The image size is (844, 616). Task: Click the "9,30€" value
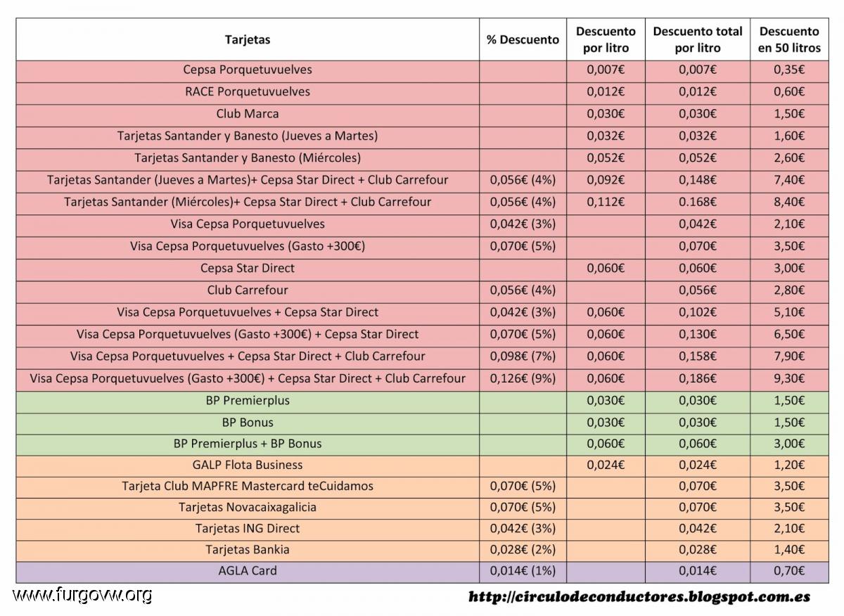pyautogui.click(x=789, y=378)
